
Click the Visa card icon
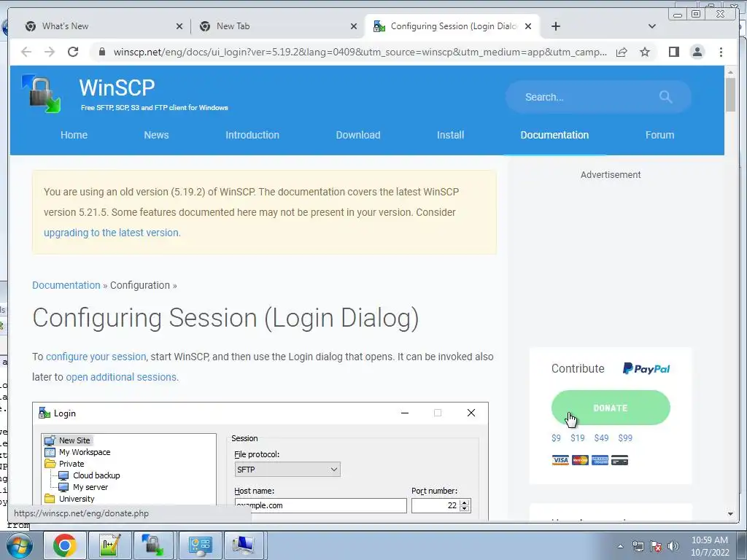(x=560, y=460)
